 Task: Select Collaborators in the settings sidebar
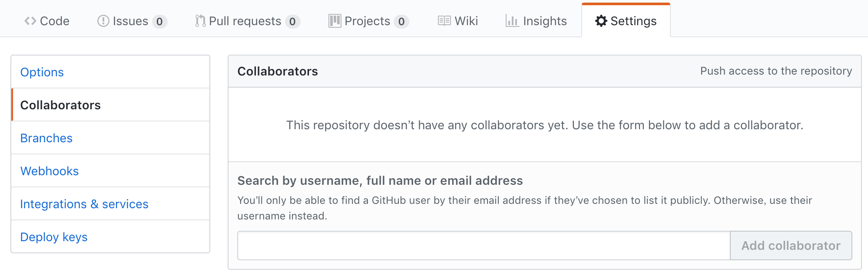(x=60, y=105)
